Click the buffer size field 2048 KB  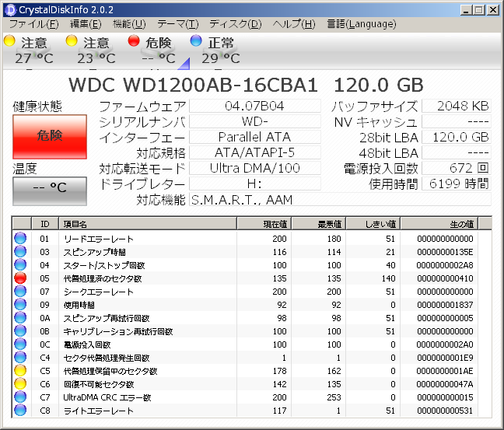click(x=457, y=106)
